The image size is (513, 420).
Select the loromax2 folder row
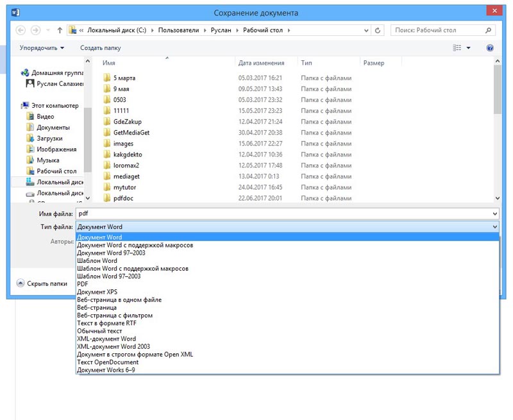click(228, 165)
